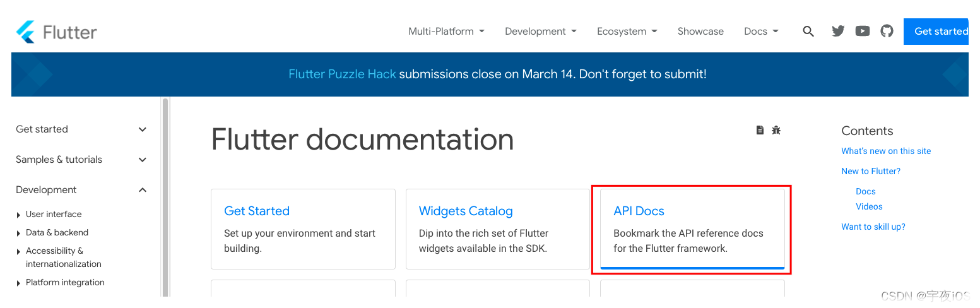980x308 pixels.
Task: Jump to New to Flutter? section
Action: [x=871, y=171]
